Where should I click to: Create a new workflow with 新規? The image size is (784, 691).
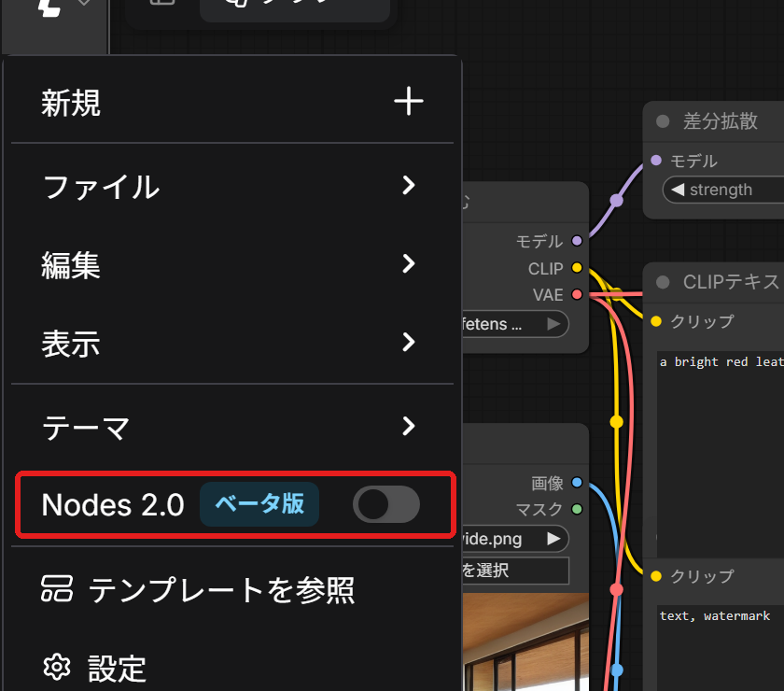[232, 102]
